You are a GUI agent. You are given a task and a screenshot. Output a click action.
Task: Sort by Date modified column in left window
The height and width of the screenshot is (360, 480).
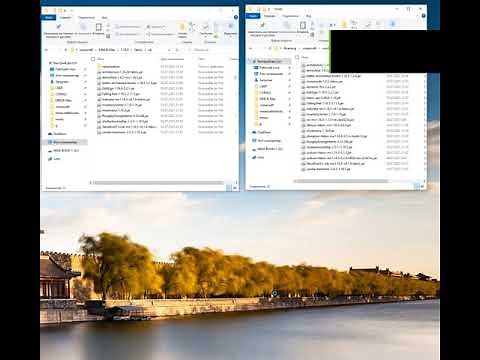pos(172,59)
